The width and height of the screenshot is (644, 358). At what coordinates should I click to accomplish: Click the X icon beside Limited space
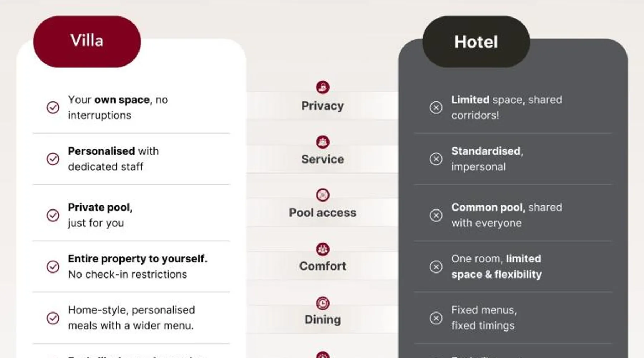coord(436,107)
